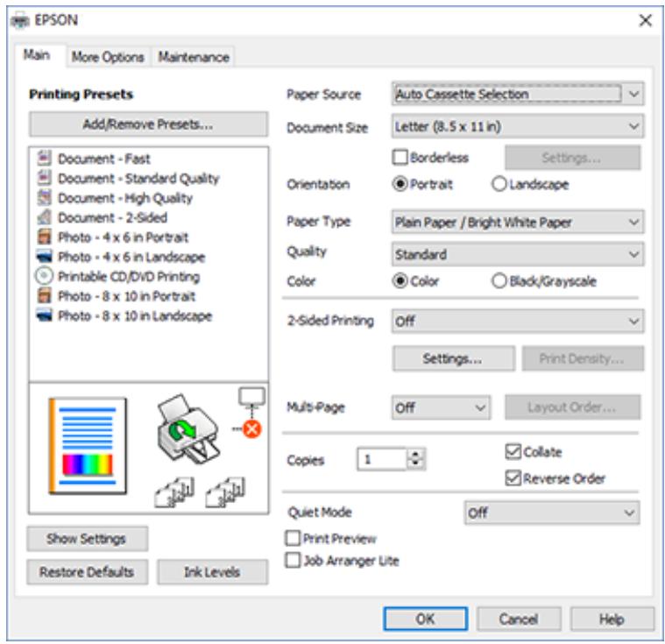Click the Copies number field
Viewport: 665px width, 644px height.
(x=382, y=458)
